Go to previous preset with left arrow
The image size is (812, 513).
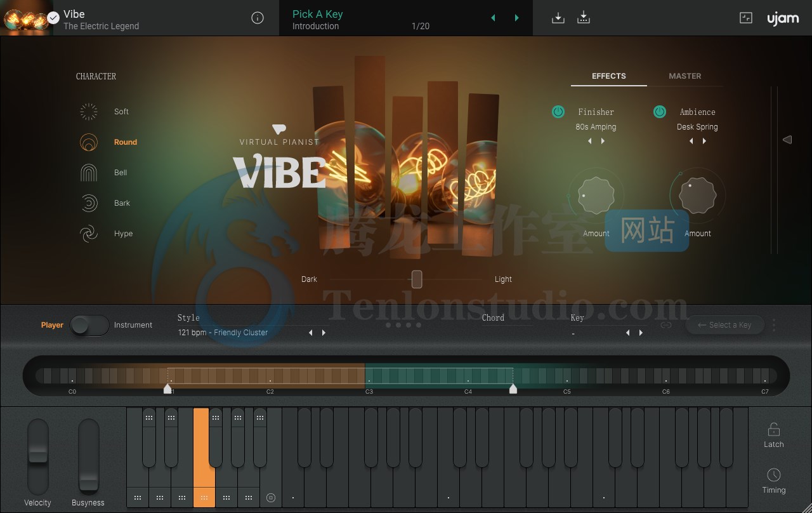[494, 18]
